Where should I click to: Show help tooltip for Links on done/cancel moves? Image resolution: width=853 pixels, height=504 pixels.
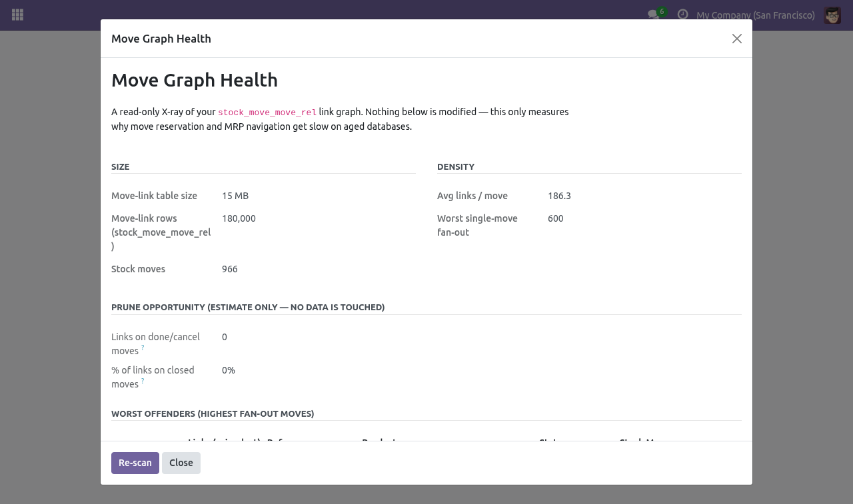point(143,348)
